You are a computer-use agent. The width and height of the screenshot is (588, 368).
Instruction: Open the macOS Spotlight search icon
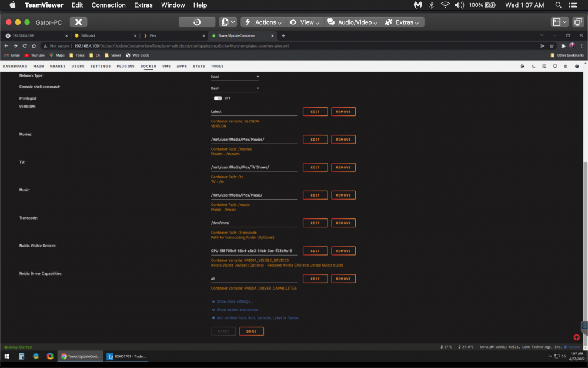pos(559,5)
